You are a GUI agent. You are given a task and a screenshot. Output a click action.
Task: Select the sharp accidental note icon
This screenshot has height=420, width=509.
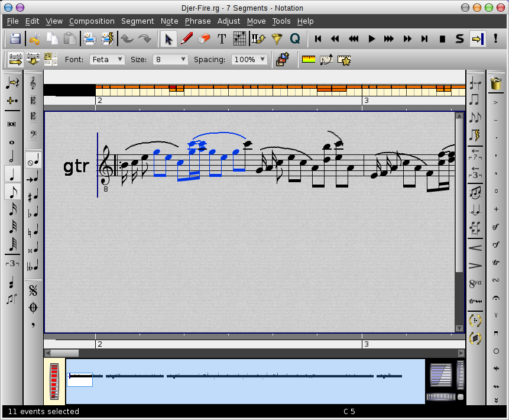(33, 195)
